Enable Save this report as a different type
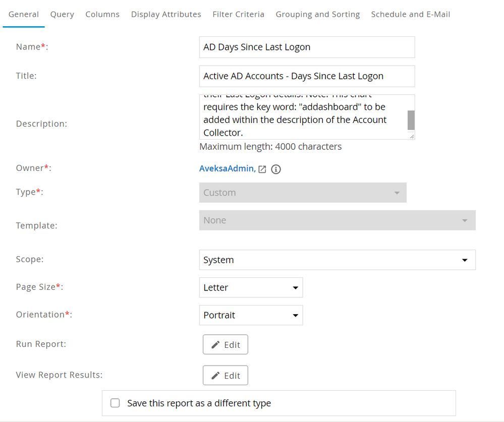Screen dimensions: 504x422 click(115, 403)
